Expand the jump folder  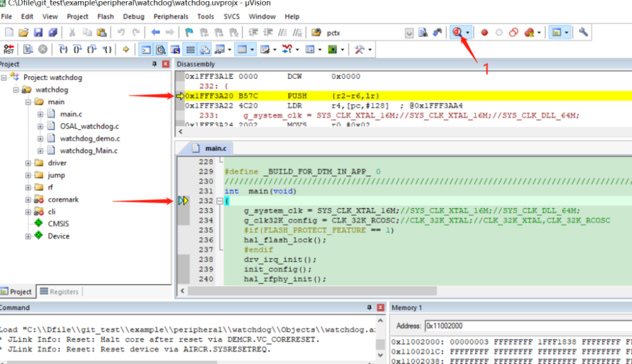28,175
